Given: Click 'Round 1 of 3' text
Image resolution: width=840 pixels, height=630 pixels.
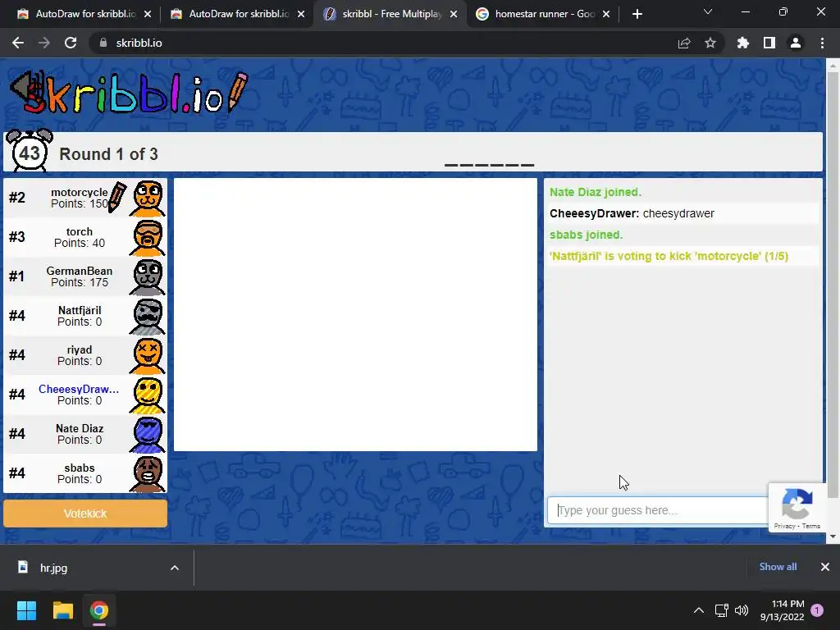Looking at the screenshot, I should [108, 154].
